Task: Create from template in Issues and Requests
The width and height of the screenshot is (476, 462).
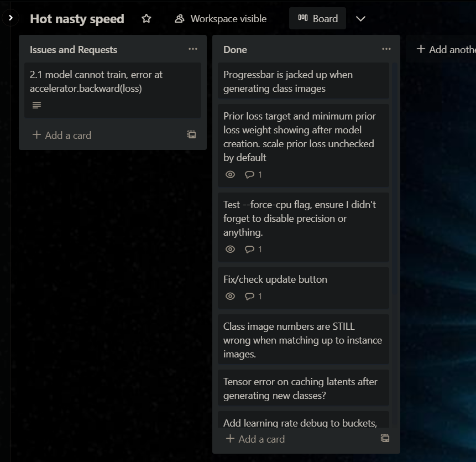Action: [x=191, y=134]
